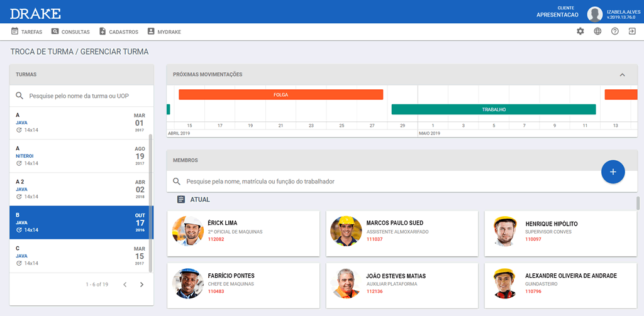Click matrícula 112136
Image resolution: width=644 pixels, height=316 pixels.
[374, 291]
